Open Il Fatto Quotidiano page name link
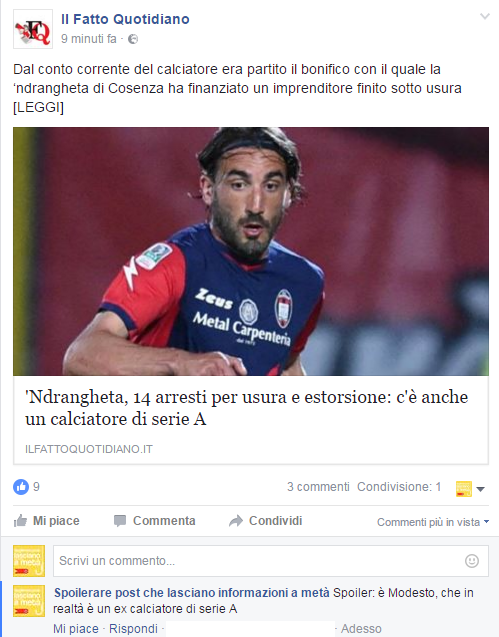 (125, 19)
